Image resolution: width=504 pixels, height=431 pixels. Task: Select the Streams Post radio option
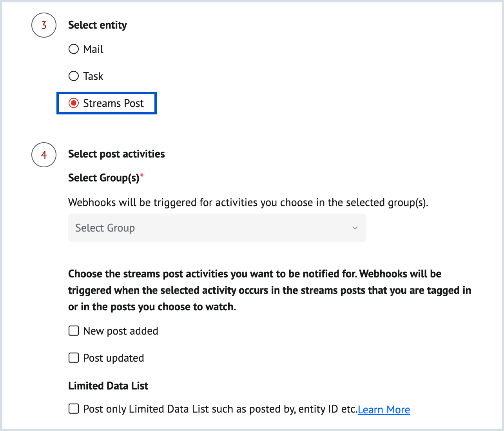pos(74,103)
